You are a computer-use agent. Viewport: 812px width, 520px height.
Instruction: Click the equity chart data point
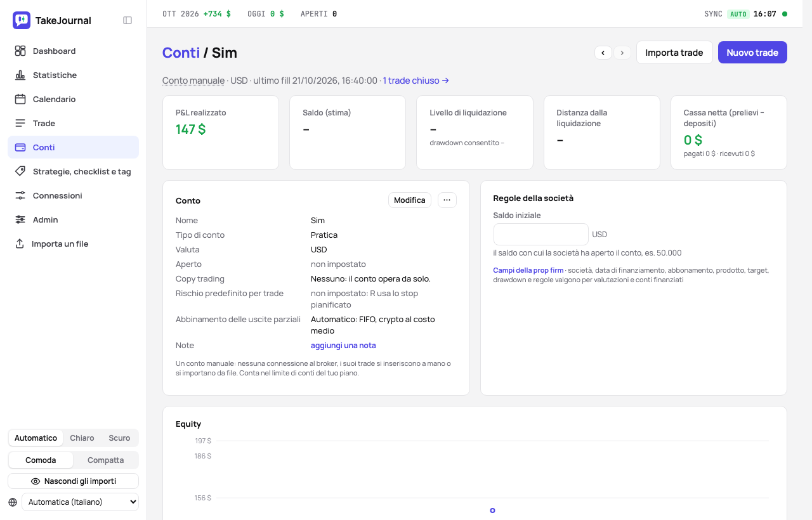492,510
